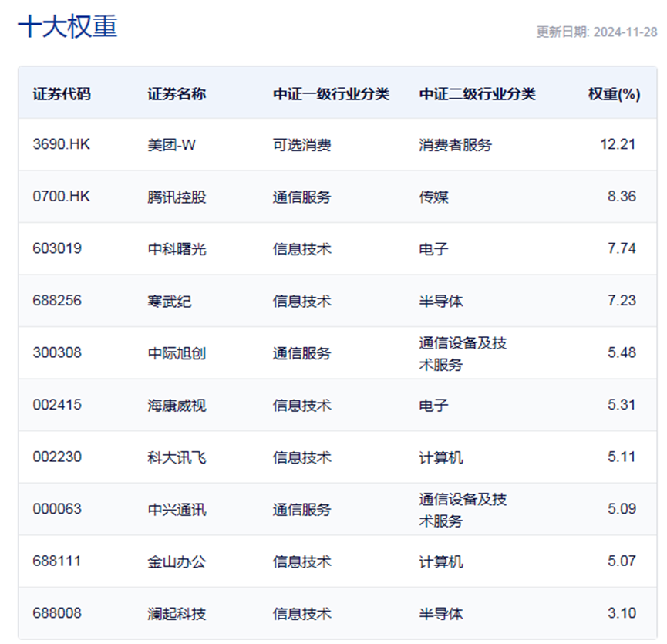Click 通信服务 in the 腾讯控股 row
Screen dimensions: 667x644
point(301,197)
